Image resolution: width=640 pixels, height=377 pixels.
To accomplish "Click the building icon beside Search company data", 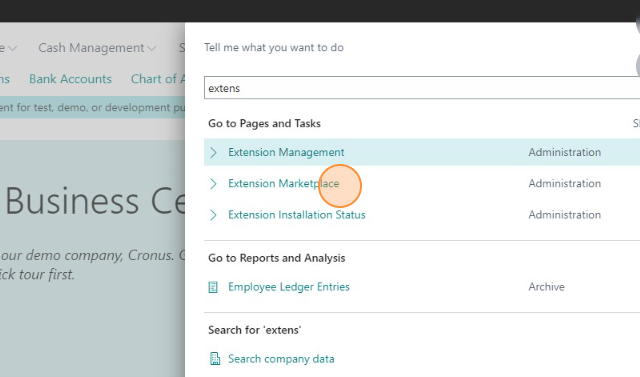I will click(x=215, y=359).
